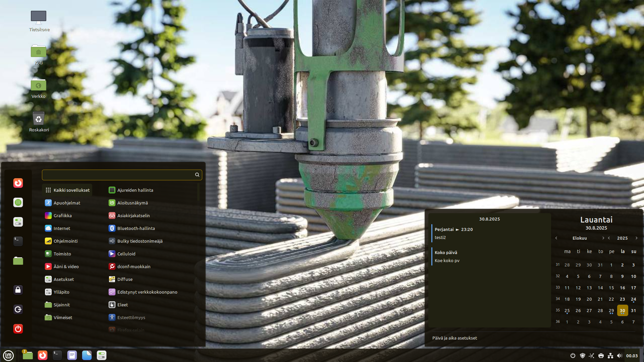
Task: Click the Linux Mint menu button
Action: tap(8, 355)
